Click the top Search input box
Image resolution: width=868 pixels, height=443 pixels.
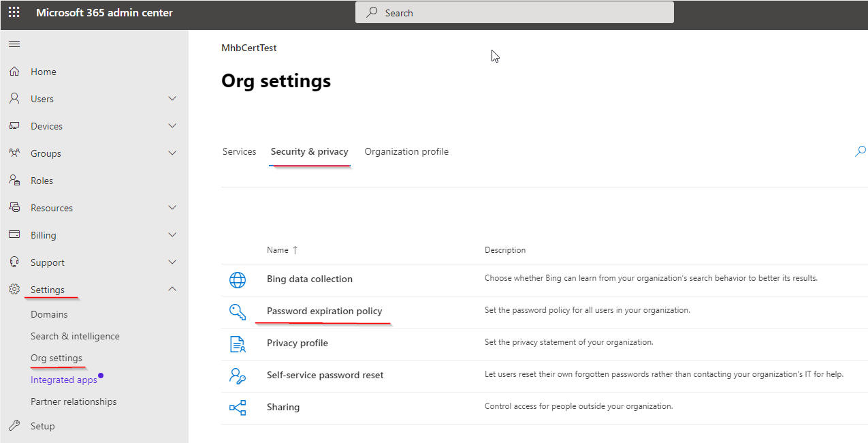click(515, 13)
